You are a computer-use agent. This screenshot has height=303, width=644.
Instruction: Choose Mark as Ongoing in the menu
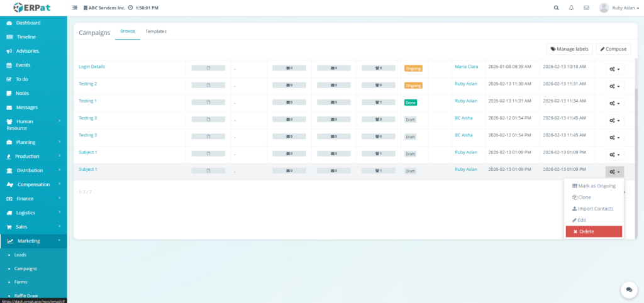point(594,186)
